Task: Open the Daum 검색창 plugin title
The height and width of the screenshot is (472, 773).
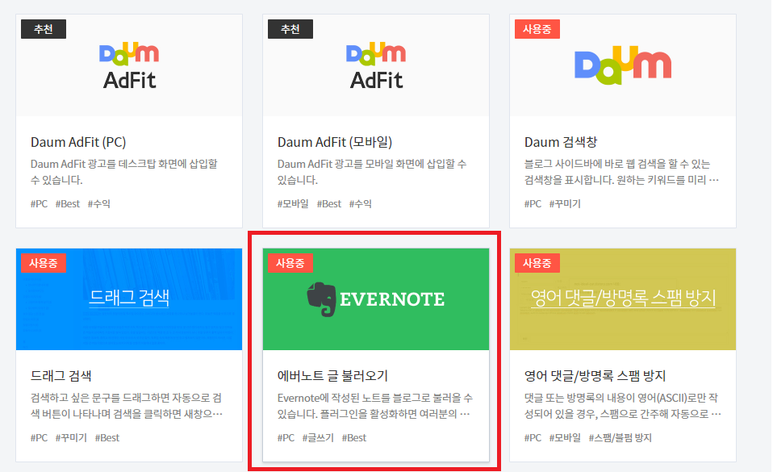Action: tap(561, 142)
